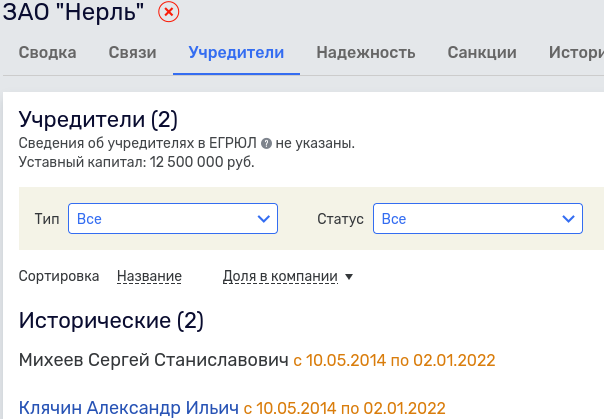The height and width of the screenshot is (419, 604).
Task: Sort founders by Название
Action: (x=149, y=276)
